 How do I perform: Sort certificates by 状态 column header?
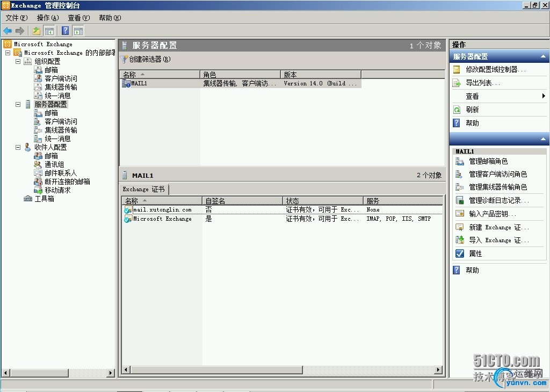pyautogui.click(x=323, y=201)
